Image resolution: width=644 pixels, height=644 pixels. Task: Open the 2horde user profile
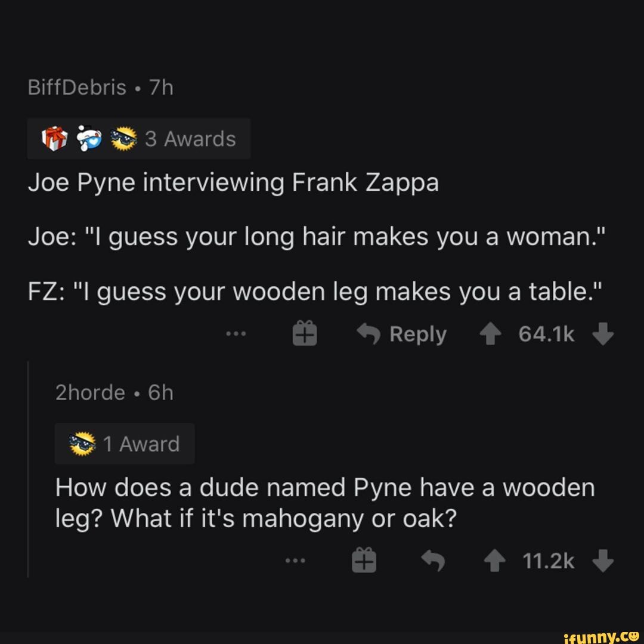click(90, 392)
